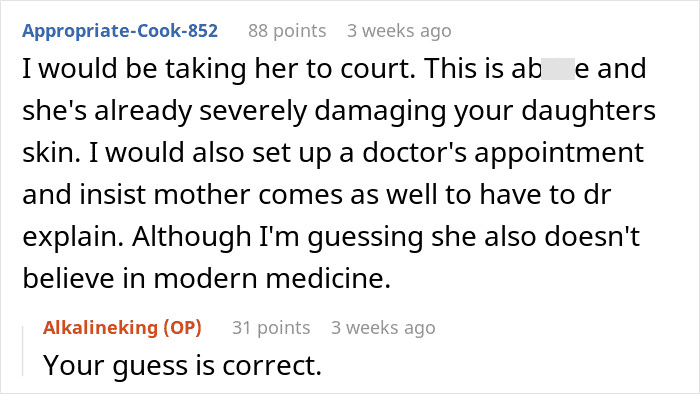Click the word 'daughters' in the comment

588,112
